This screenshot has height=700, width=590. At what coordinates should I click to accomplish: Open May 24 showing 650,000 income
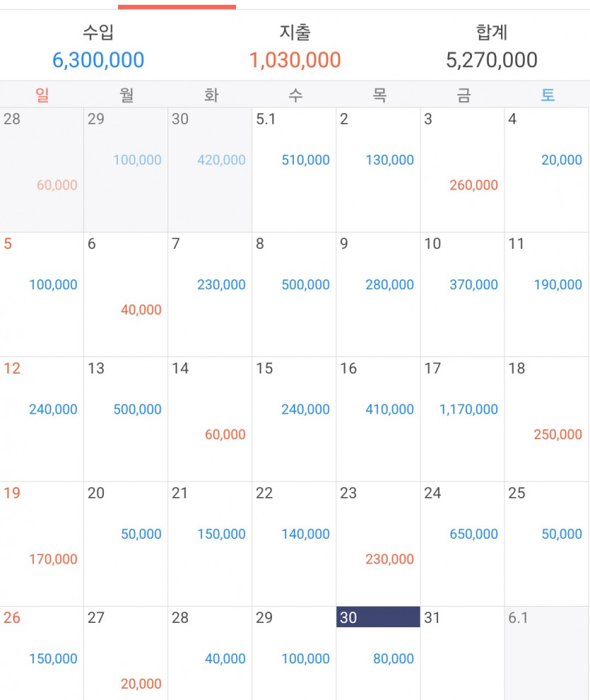(x=462, y=544)
